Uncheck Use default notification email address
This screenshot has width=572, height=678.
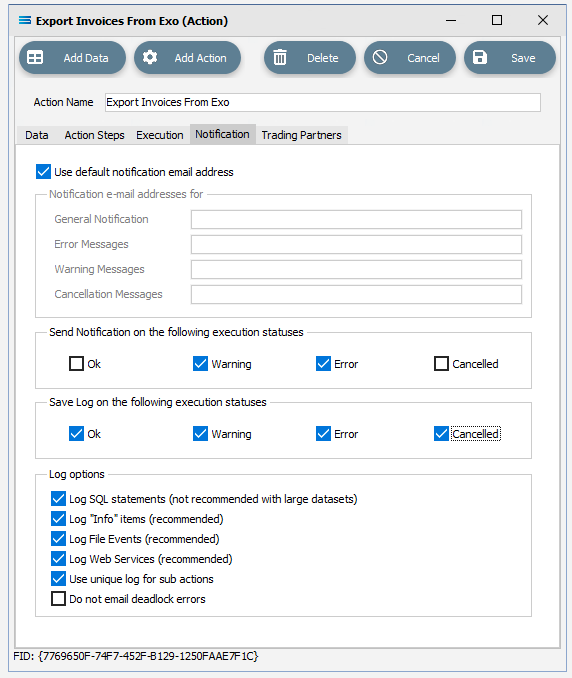pyautogui.click(x=43, y=172)
